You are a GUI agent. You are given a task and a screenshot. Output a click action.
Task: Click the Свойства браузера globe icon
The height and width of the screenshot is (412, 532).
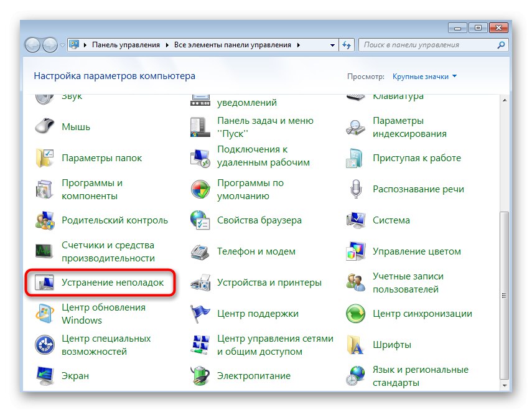(x=200, y=220)
